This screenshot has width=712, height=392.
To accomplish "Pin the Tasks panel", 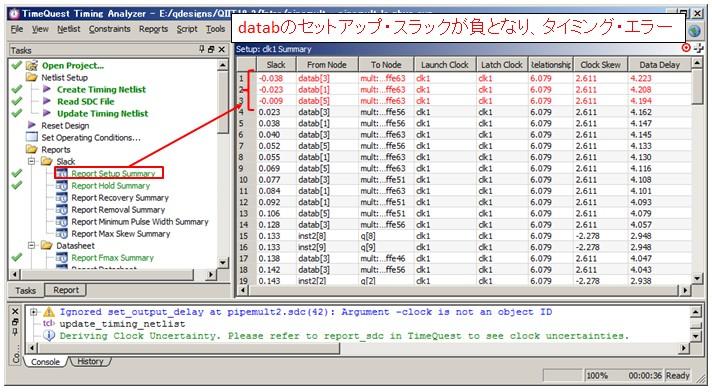I will click(202, 49).
